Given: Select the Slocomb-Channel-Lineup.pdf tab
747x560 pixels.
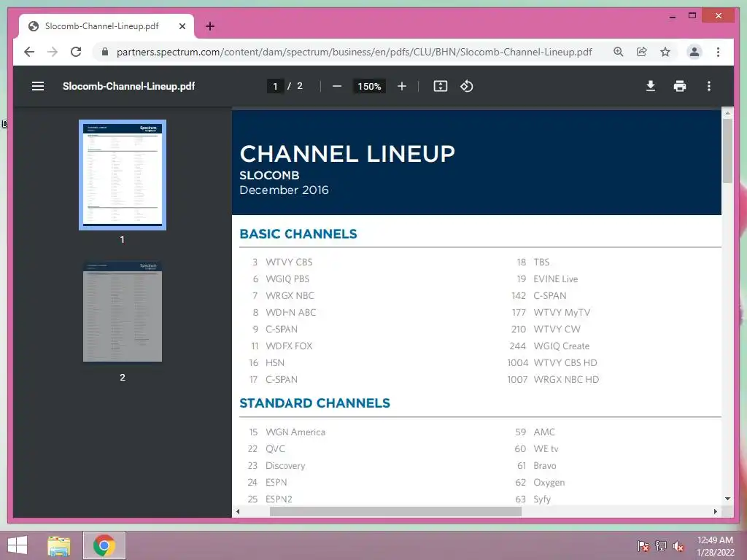Looking at the screenshot, I should 107,26.
